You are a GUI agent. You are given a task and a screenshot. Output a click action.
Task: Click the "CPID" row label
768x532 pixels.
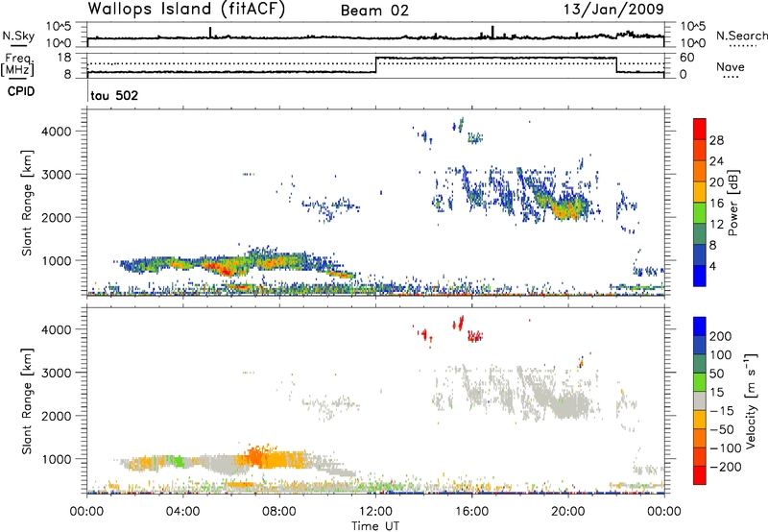pyautogui.click(x=21, y=91)
